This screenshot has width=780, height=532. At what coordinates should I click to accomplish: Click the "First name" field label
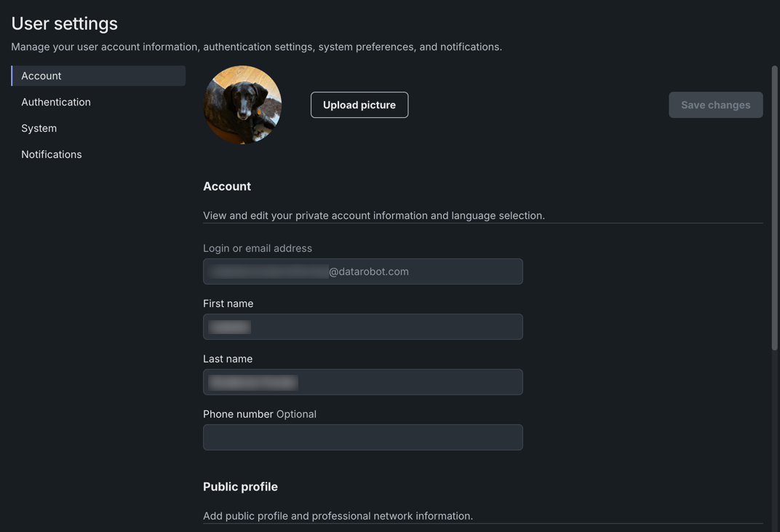pos(228,303)
